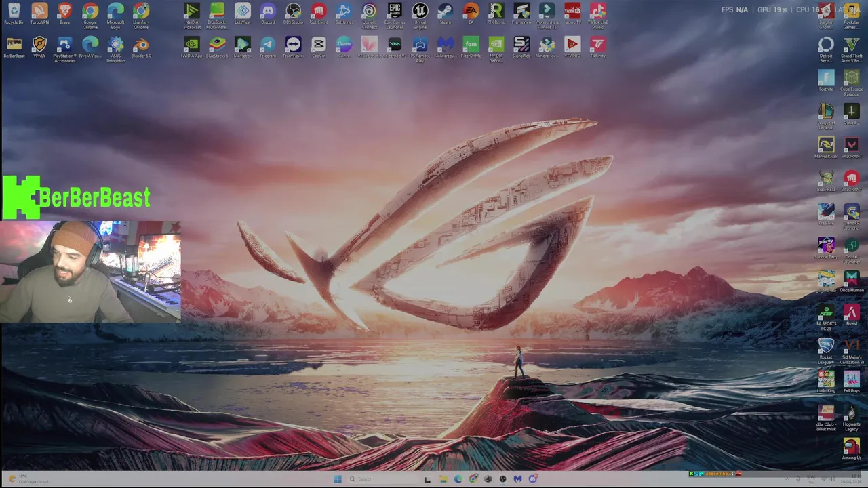Viewport: 868px width, 488px height.
Task: Launch PS Remote Play icon
Action: pyautogui.click(x=420, y=50)
